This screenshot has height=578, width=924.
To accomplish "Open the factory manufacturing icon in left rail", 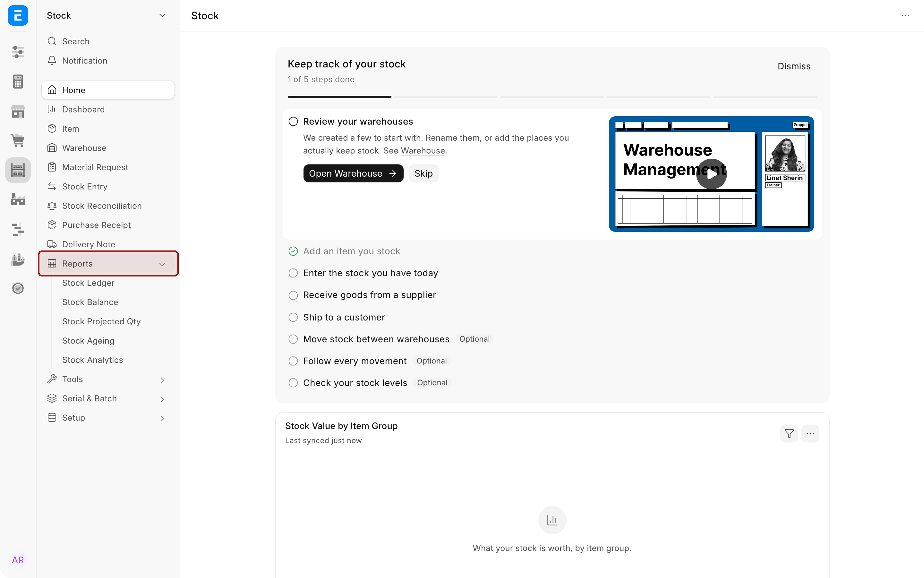I will click(18, 199).
